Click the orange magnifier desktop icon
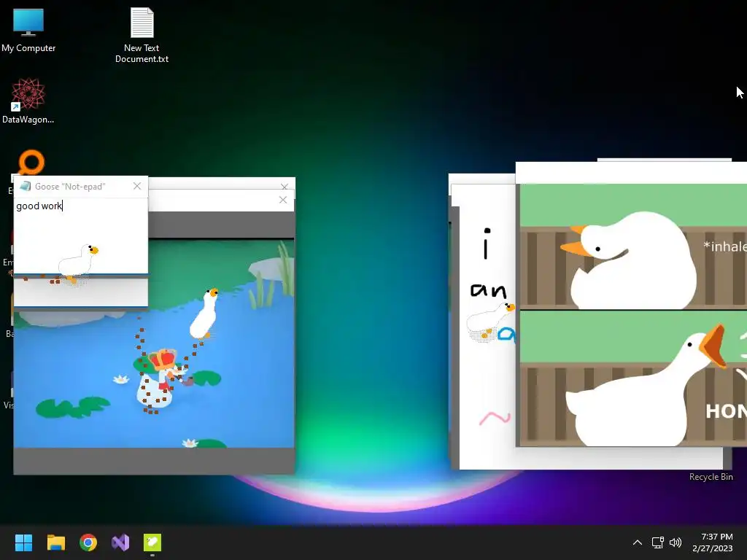This screenshot has width=747, height=560. coord(31,163)
